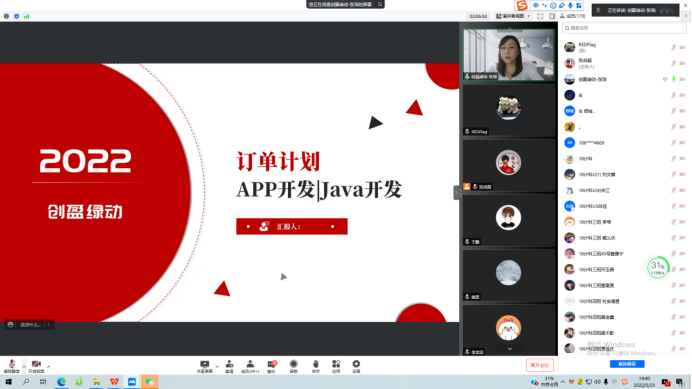Click the Sogou input S logo

pyautogui.click(x=522, y=5)
